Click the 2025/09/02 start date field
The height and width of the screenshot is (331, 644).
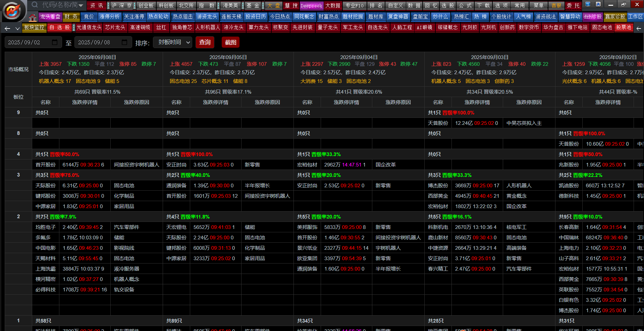27,42
